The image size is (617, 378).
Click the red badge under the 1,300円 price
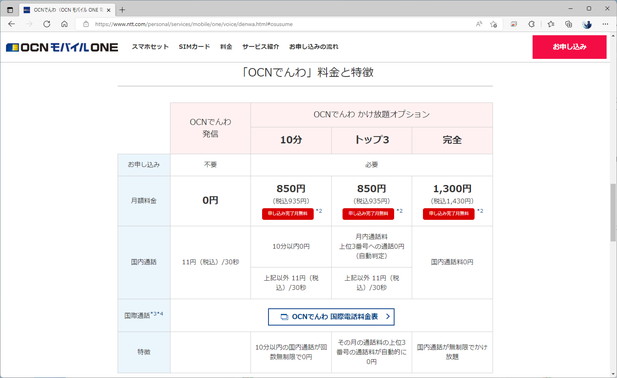[x=449, y=214]
